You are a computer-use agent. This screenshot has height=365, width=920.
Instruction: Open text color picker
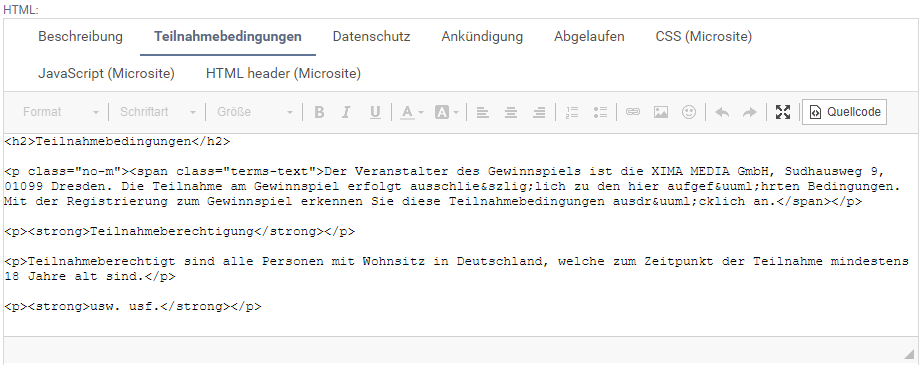pos(411,112)
